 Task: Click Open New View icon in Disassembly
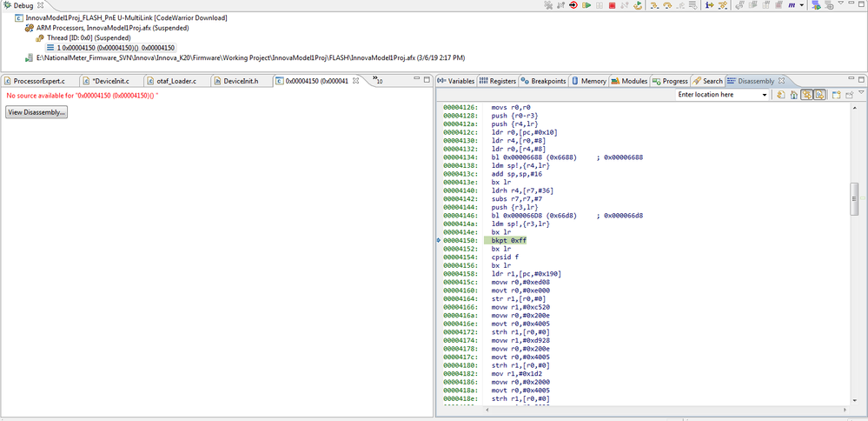click(837, 95)
